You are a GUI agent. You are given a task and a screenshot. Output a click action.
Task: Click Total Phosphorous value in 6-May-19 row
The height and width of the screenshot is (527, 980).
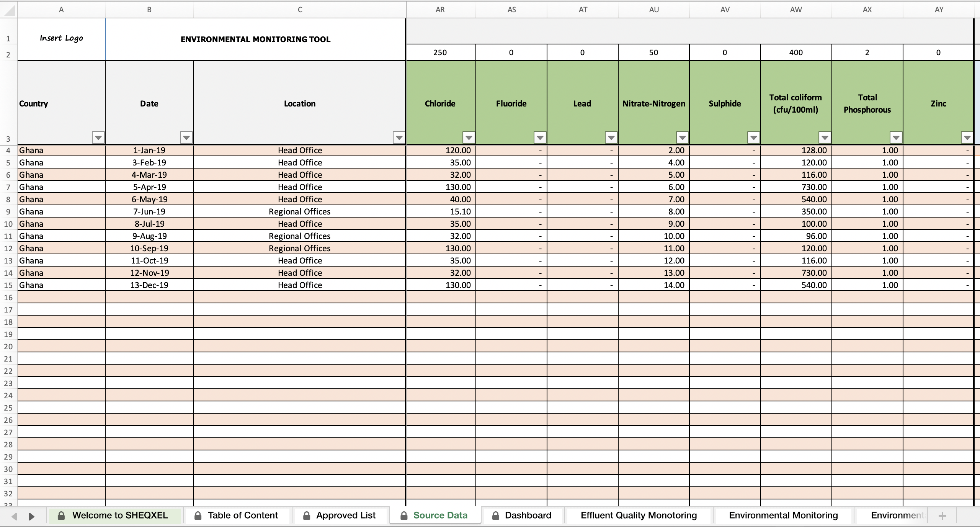pos(867,200)
